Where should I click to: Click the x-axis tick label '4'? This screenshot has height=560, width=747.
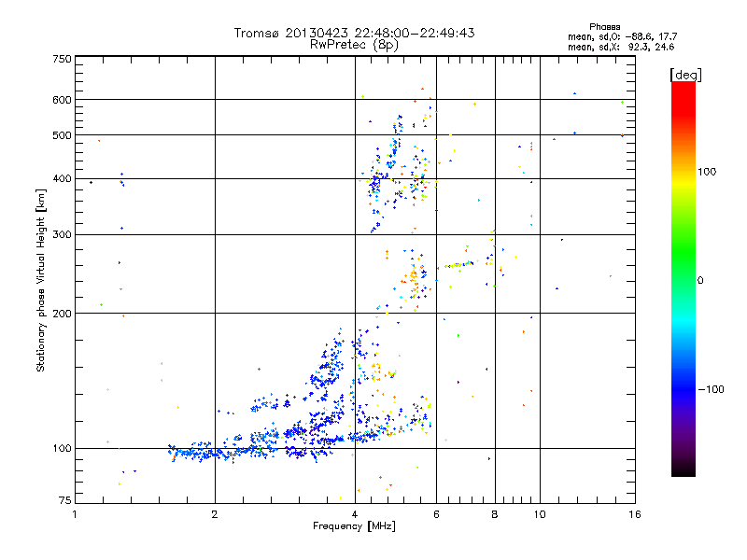[355, 514]
